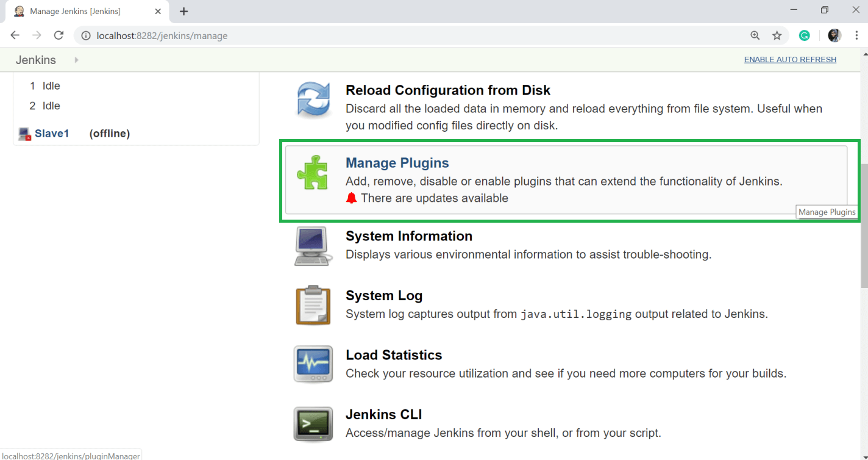Open Reload Configuration from Disk
The width and height of the screenshot is (868, 460).
point(448,90)
